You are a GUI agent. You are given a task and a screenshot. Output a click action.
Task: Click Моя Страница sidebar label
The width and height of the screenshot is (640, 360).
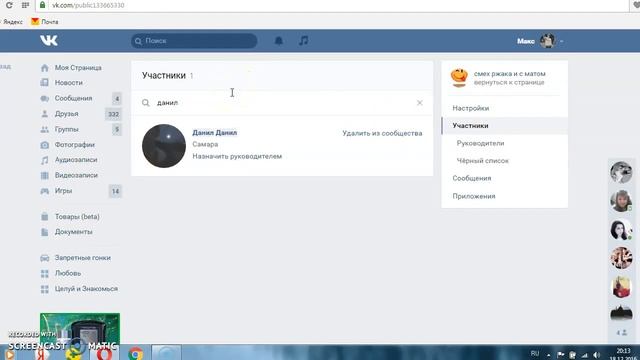pyautogui.click(x=78, y=68)
